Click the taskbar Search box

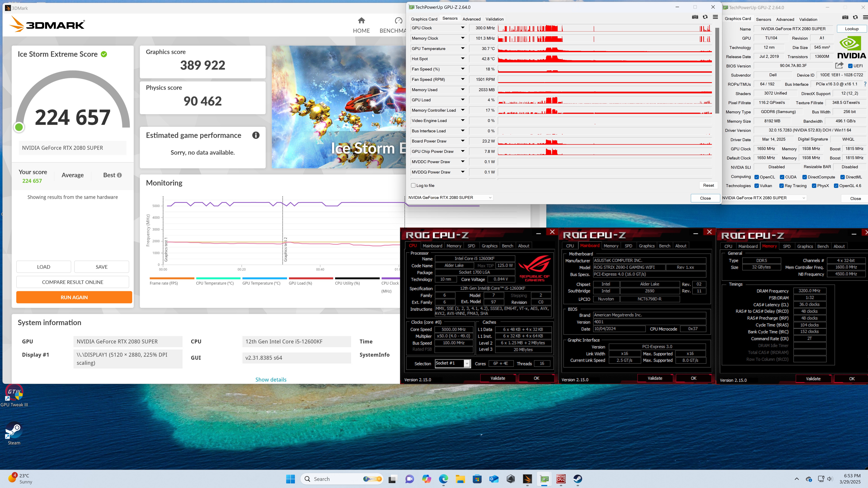coord(342,479)
